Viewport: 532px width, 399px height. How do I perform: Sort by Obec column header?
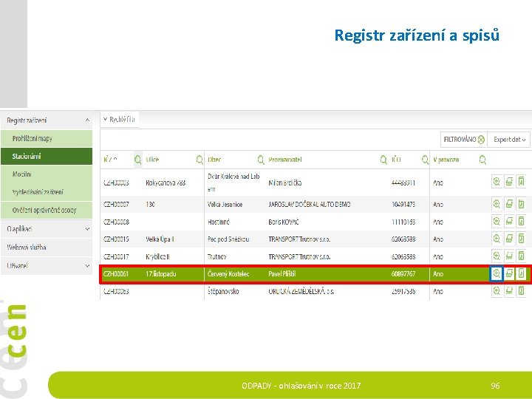(214, 160)
